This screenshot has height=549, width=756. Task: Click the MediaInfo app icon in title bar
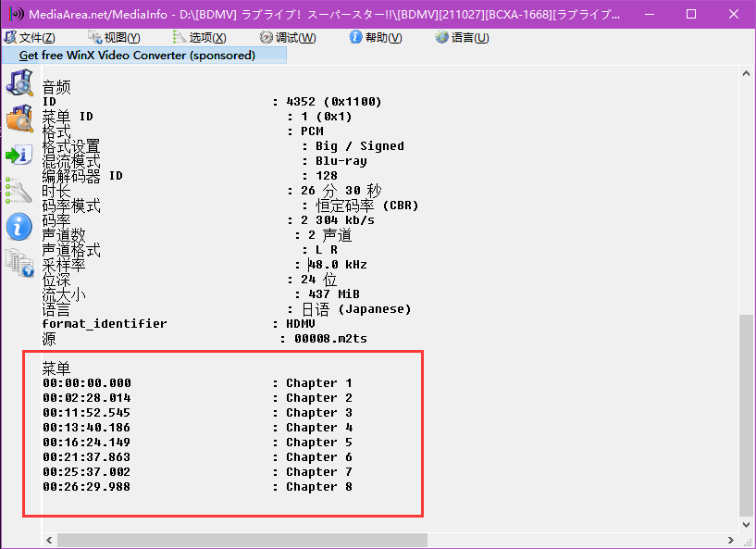point(15,15)
